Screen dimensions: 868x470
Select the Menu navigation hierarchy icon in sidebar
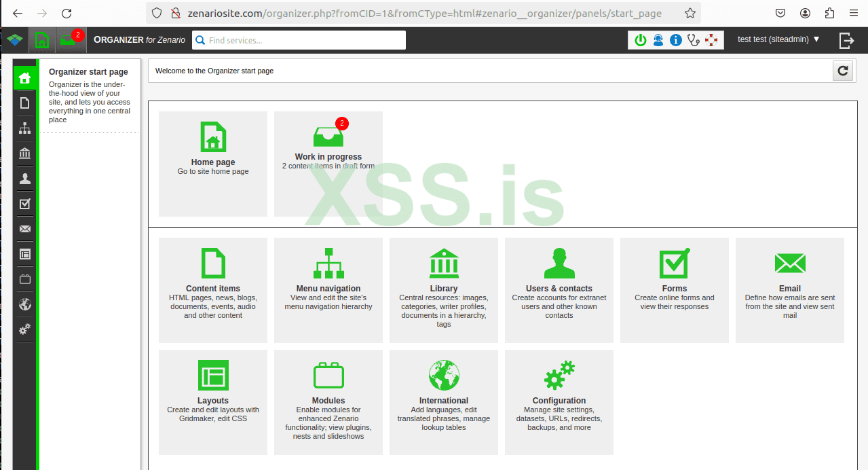click(x=25, y=128)
